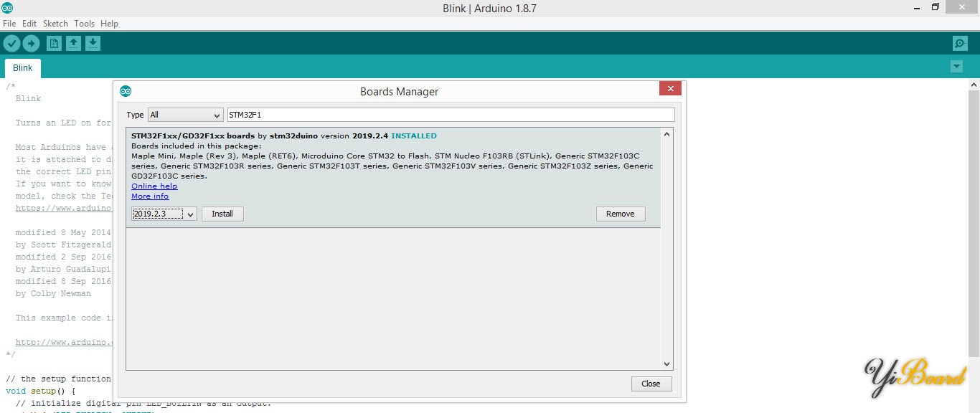This screenshot has height=413, width=980.
Task: Select the Blink tab
Action: (x=23, y=68)
